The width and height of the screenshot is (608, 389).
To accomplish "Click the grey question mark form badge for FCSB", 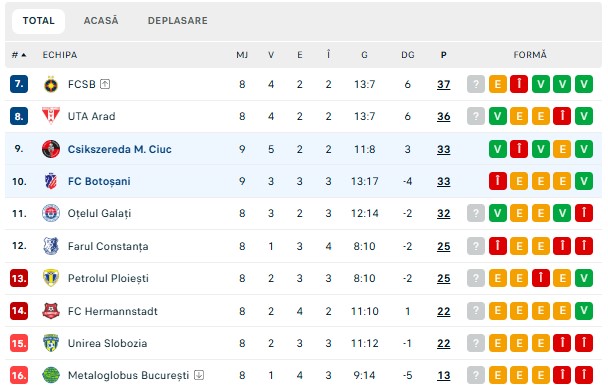I will tap(476, 84).
